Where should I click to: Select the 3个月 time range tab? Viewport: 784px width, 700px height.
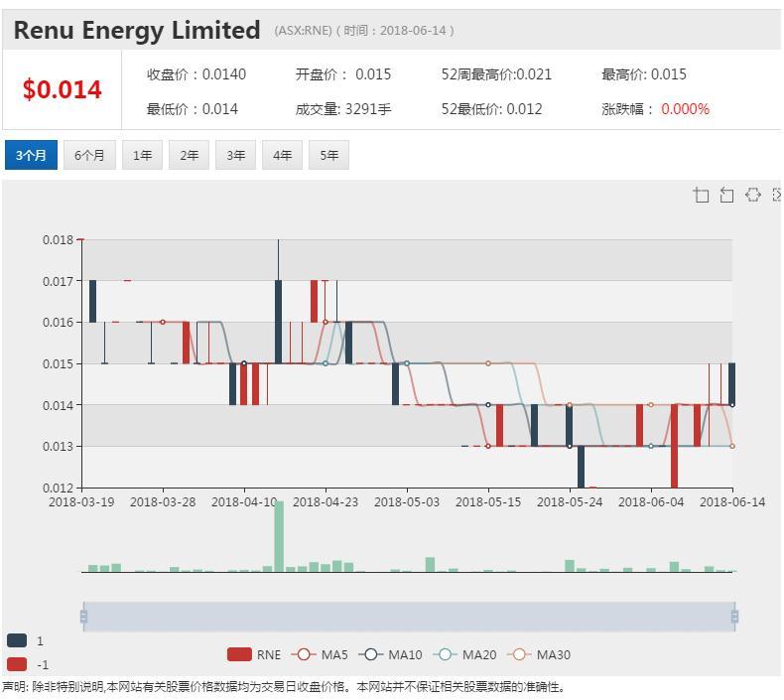click(31, 155)
